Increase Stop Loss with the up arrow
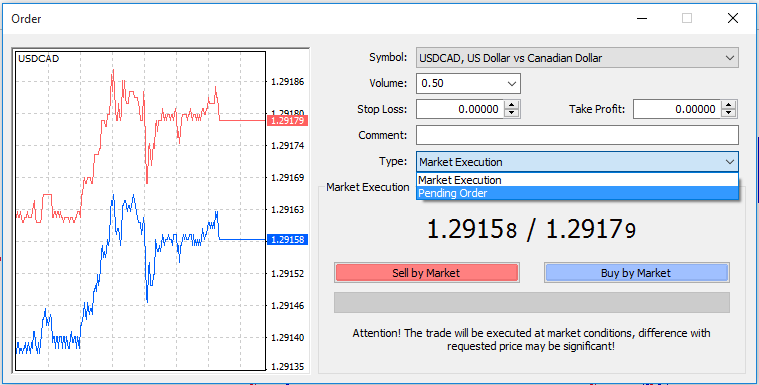This screenshot has height=385, width=759. pyautogui.click(x=512, y=105)
